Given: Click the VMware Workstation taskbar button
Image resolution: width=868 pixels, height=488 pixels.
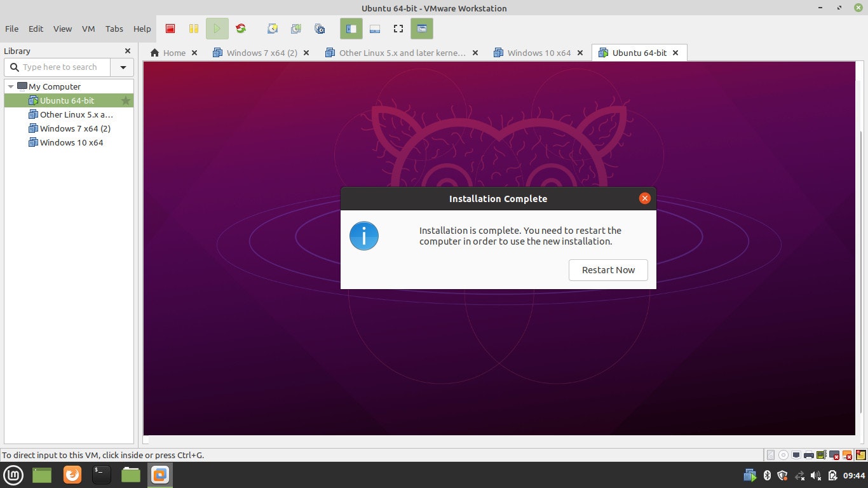Looking at the screenshot, I should pyautogui.click(x=160, y=475).
